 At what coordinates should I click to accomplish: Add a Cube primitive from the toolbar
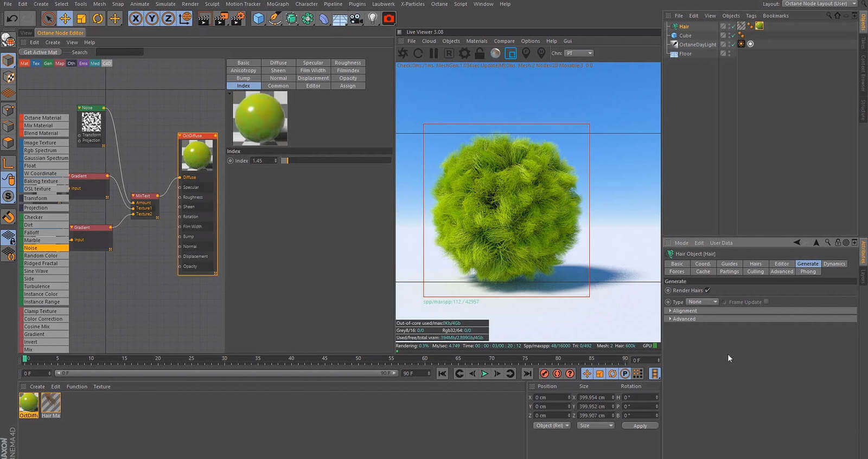[259, 19]
